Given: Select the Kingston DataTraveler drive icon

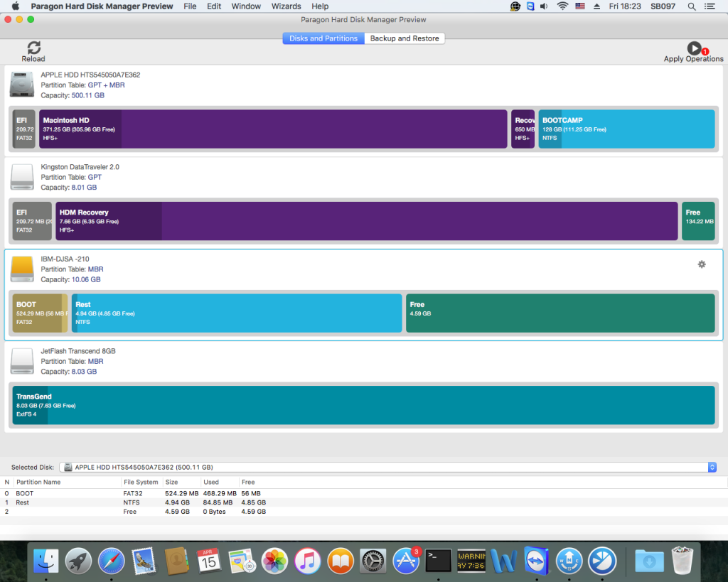Looking at the screenshot, I should pos(22,177).
